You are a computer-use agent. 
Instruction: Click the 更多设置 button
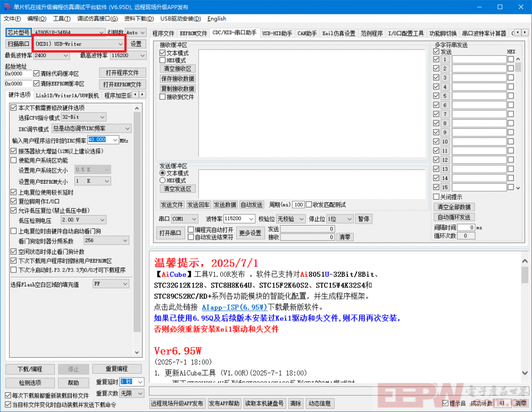pyautogui.click(x=250, y=233)
